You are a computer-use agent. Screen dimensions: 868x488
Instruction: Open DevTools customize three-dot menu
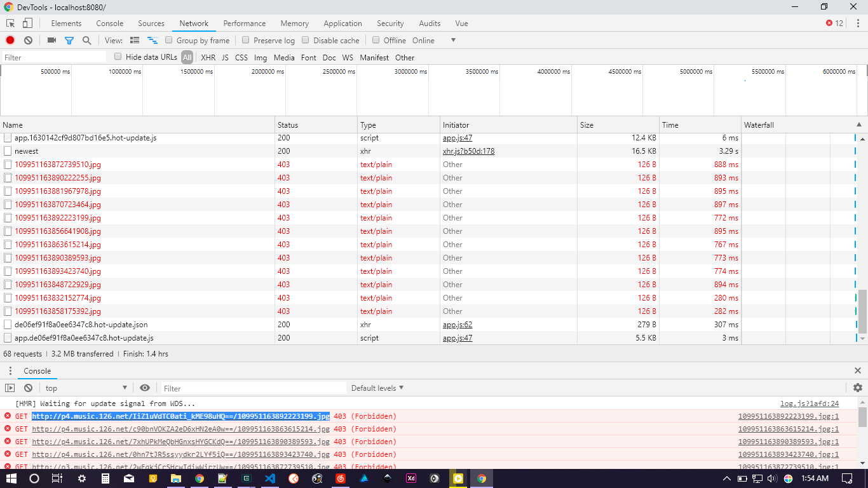pyautogui.click(x=858, y=23)
